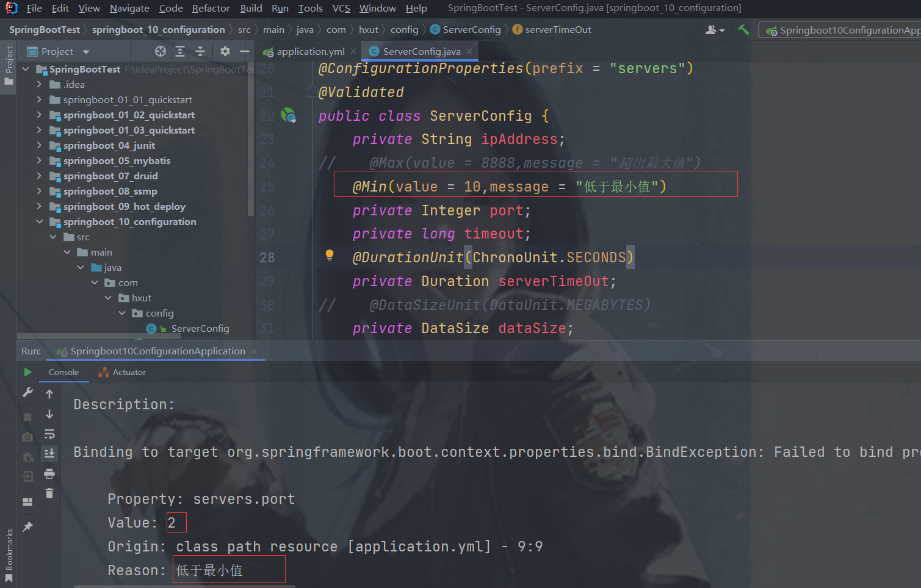Screen dimensions: 921x588
Task: Click the camera dump threads icon
Action: coord(27,437)
